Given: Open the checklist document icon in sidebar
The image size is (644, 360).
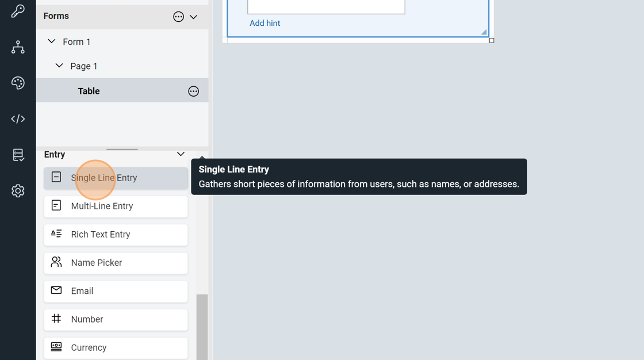Looking at the screenshot, I should [18, 155].
